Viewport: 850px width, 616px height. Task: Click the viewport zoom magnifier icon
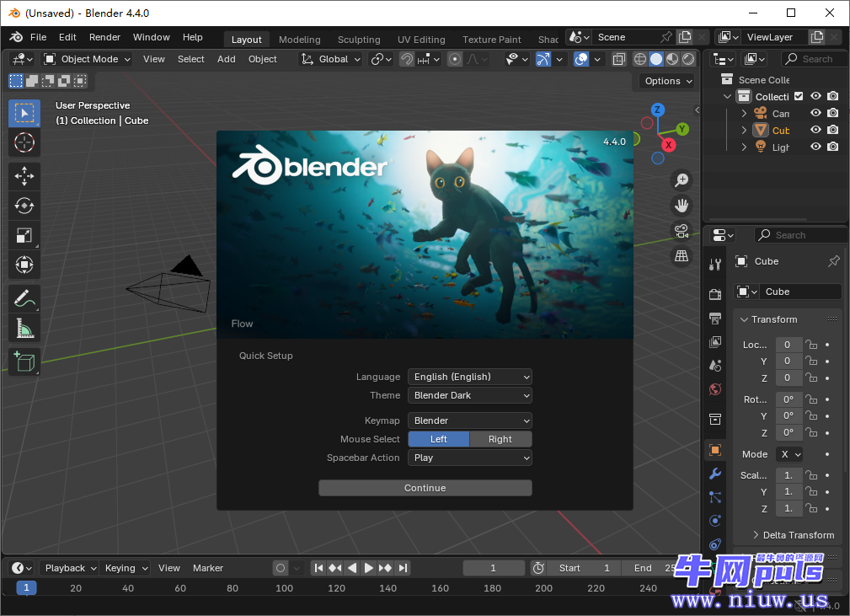(682, 180)
